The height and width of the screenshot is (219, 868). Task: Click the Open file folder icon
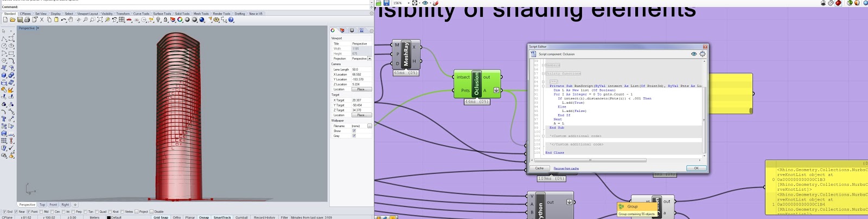click(12, 20)
